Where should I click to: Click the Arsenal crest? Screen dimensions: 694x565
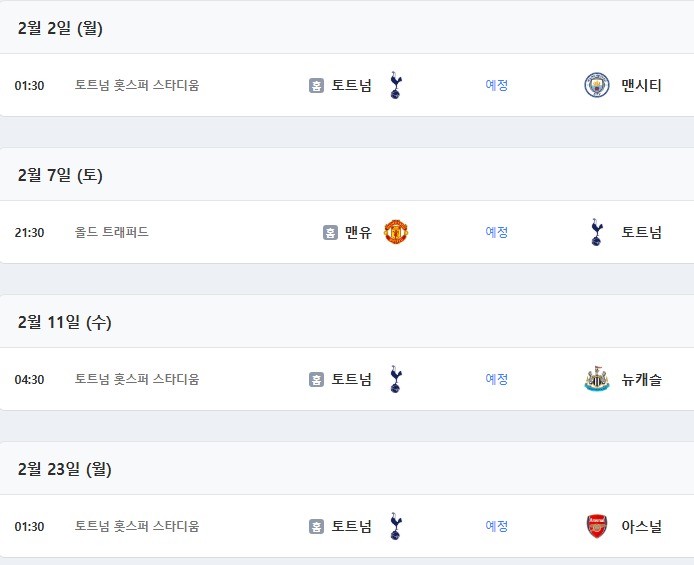[x=597, y=526]
